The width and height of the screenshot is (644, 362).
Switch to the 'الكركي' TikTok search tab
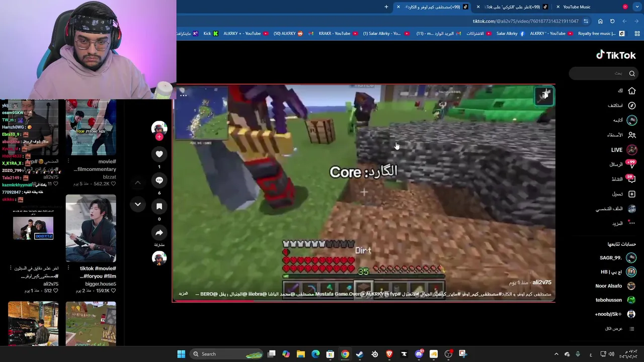pos(512,7)
